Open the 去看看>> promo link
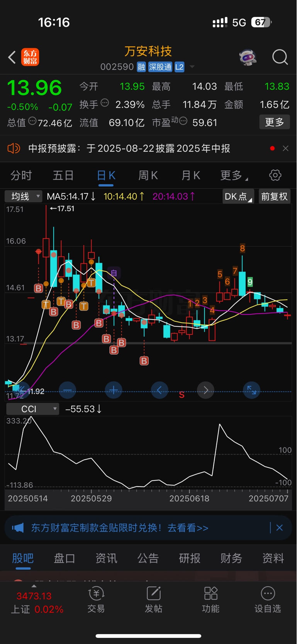The image size is (297, 644). click(188, 528)
